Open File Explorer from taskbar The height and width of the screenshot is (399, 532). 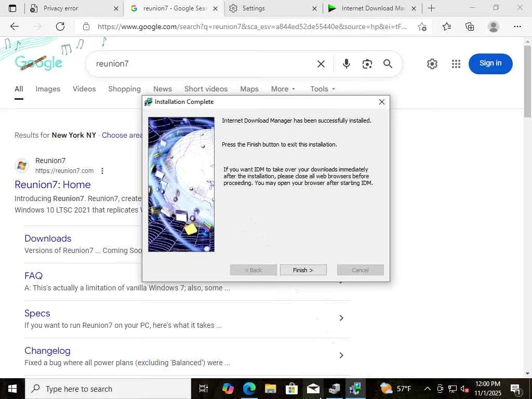pyautogui.click(x=270, y=389)
